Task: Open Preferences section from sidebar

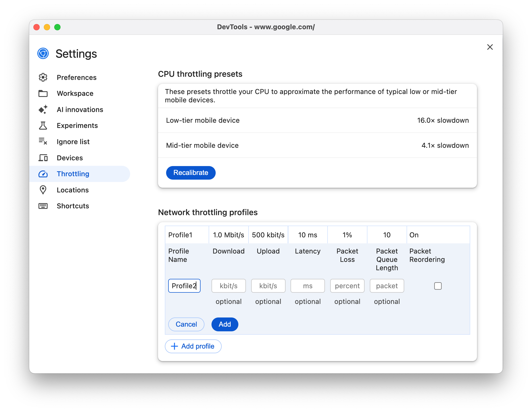Action: (76, 77)
